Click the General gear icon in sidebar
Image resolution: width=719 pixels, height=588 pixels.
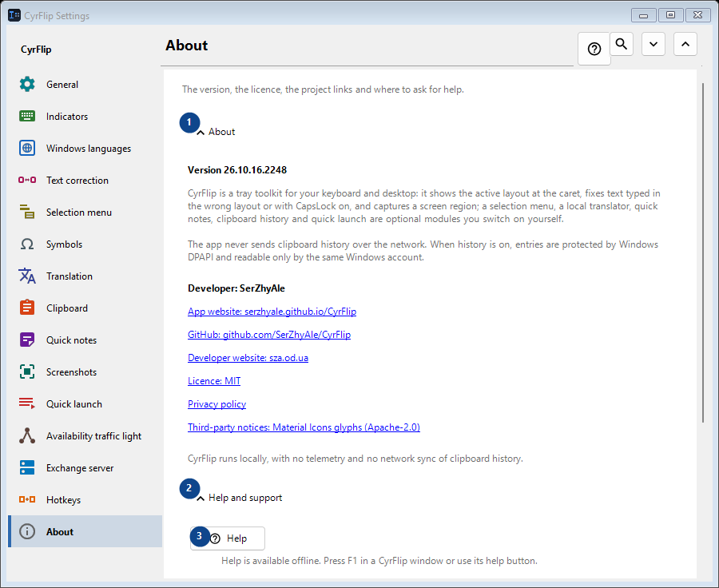coord(27,85)
